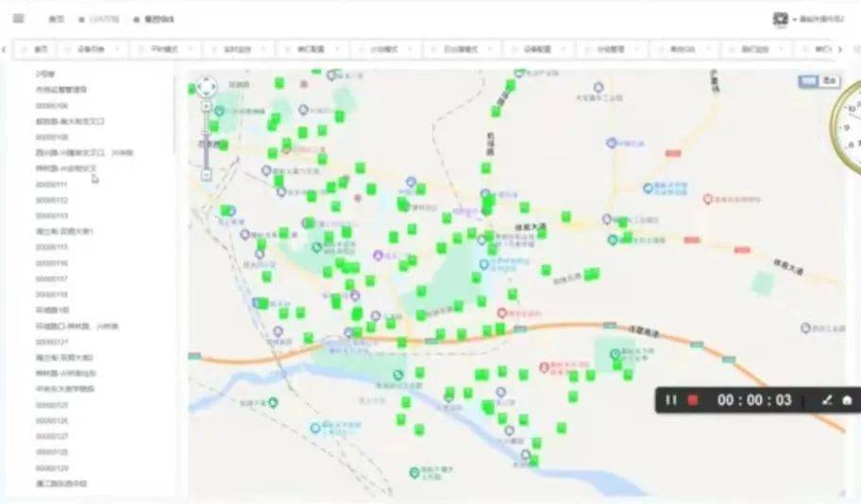Viewport: 861px width, 504px height.
Task: Select device 00000116 in the list
Action: pyautogui.click(x=52, y=263)
